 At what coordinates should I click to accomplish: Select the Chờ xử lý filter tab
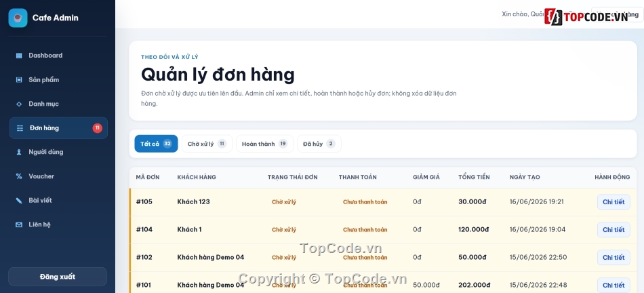207,144
